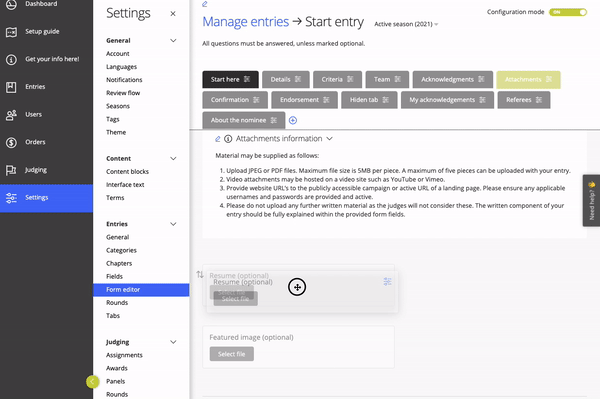Viewport: 600px width, 399px height.
Task: Switch to the Acknowledgments tab
Action: 453,80
